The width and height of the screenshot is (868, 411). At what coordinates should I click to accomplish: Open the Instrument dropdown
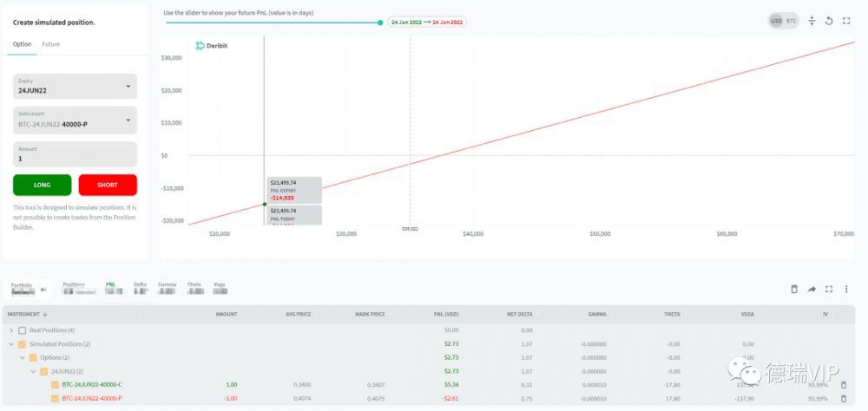[75, 120]
